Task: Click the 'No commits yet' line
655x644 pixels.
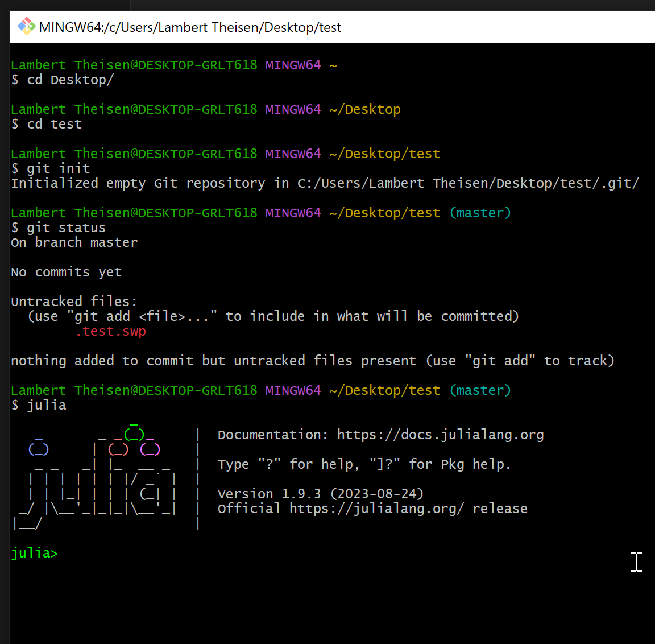Action: click(x=67, y=273)
